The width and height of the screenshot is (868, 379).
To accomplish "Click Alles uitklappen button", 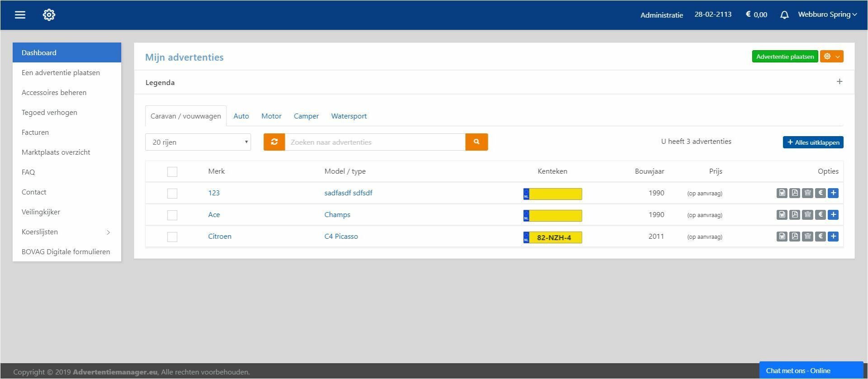I will (813, 142).
